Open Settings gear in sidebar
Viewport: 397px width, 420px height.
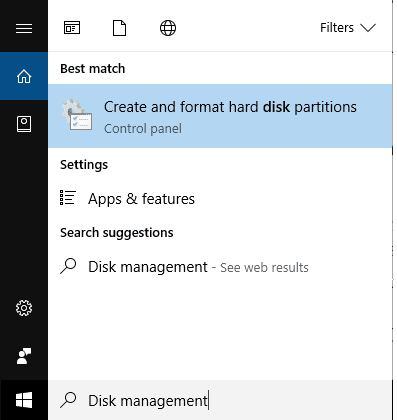coord(24,308)
